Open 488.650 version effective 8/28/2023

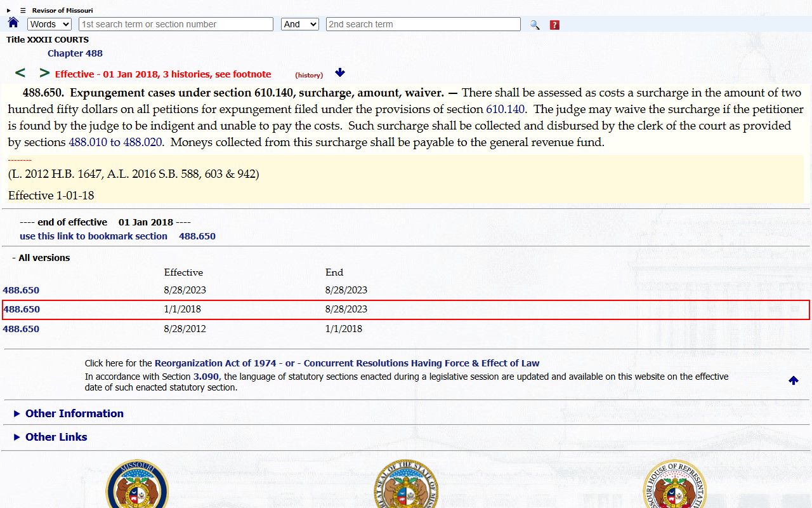[21, 290]
